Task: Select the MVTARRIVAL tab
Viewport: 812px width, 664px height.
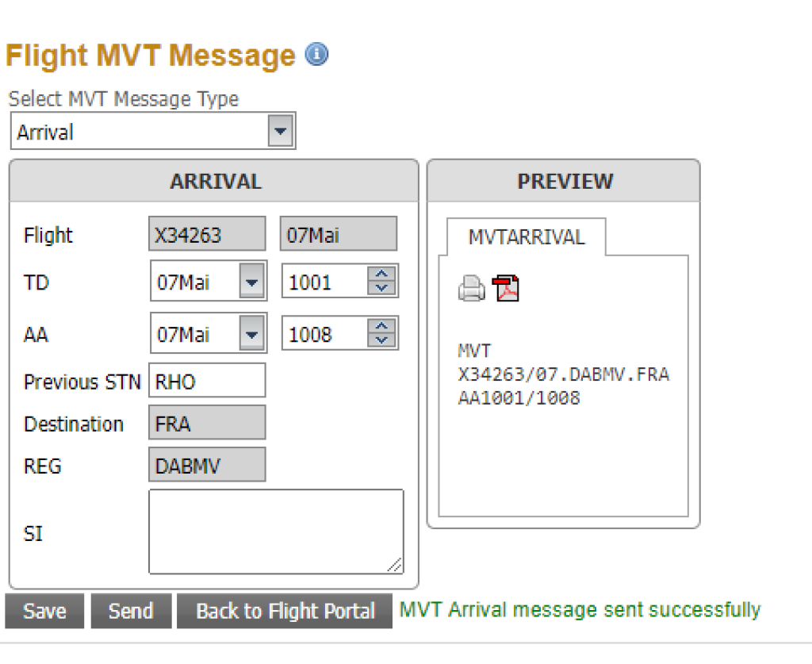Action: pos(526,237)
